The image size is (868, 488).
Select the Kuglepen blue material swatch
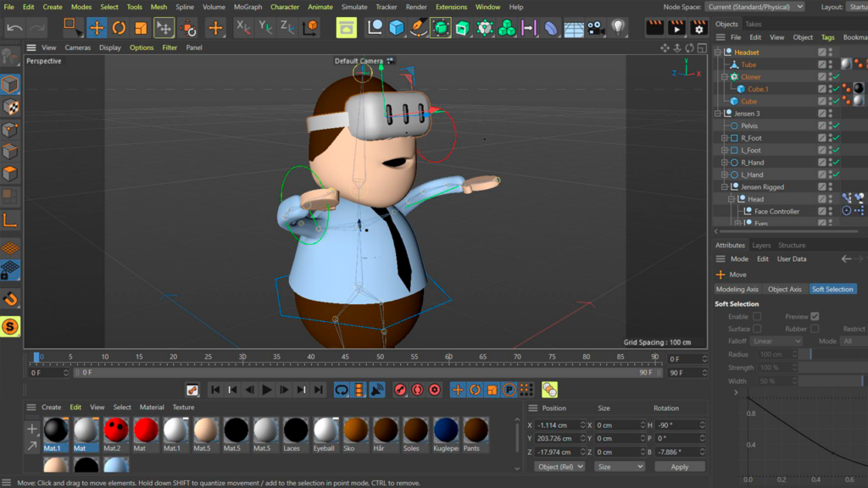pyautogui.click(x=446, y=430)
